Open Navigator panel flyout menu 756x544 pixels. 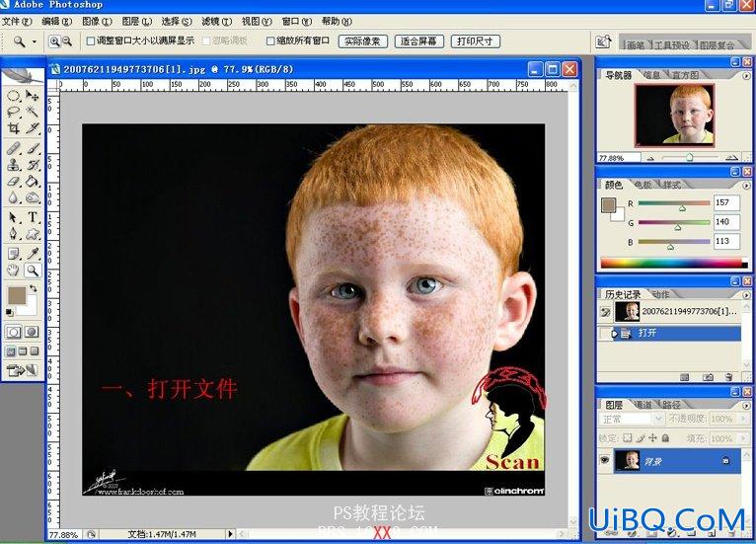746,76
